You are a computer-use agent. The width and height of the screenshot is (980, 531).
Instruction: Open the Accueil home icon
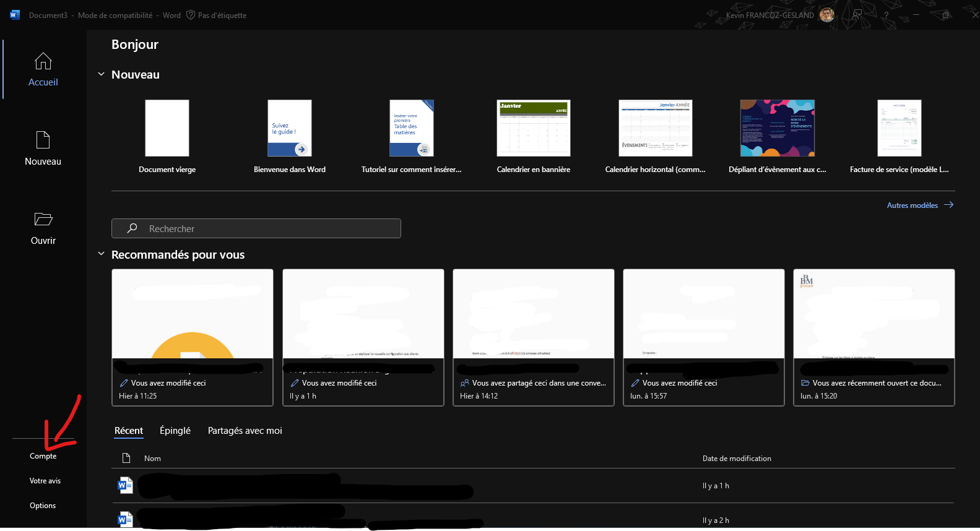[x=43, y=61]
